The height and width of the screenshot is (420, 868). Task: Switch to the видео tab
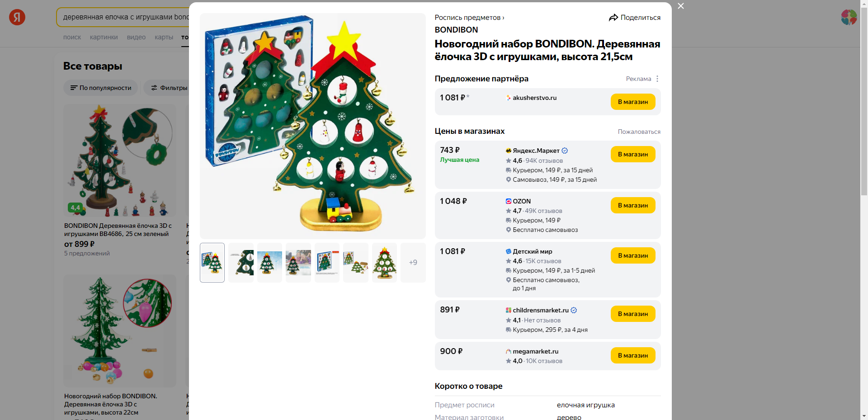click(136, 37)
